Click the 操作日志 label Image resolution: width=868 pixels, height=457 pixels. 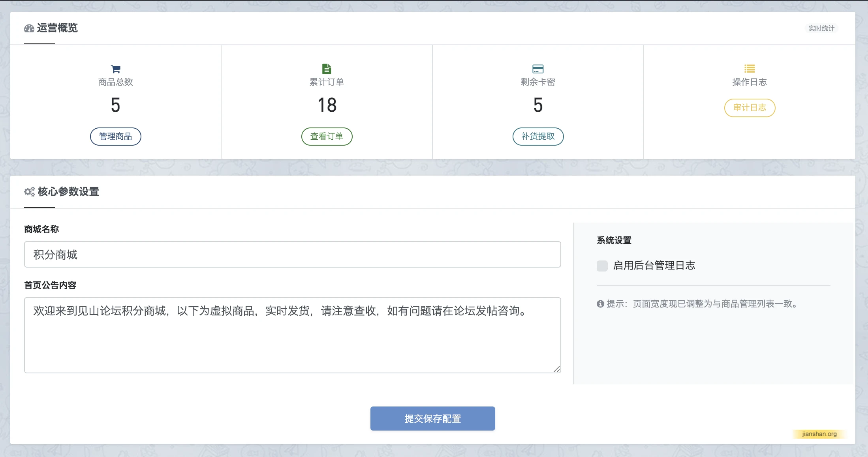click(x=750, y=82)
